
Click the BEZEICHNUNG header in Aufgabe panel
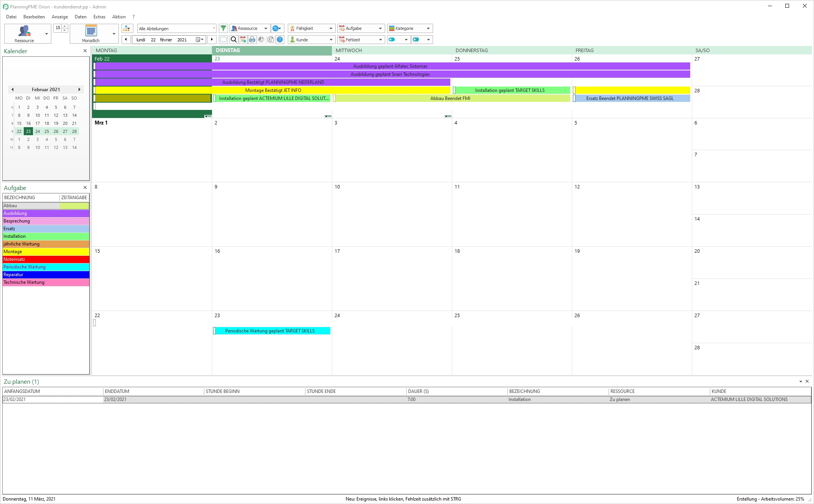click(x=31, y=198)
